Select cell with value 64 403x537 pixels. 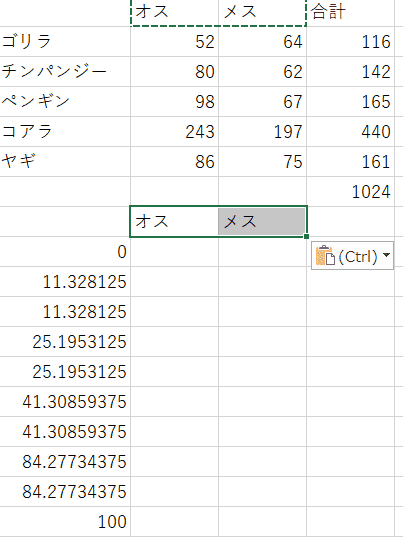coord(262,42)
